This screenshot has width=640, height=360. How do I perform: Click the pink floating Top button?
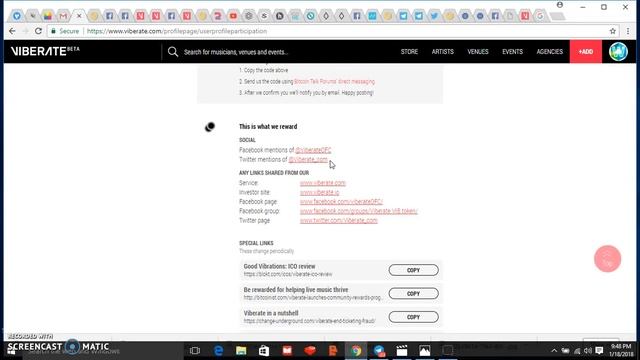point(607,259)
